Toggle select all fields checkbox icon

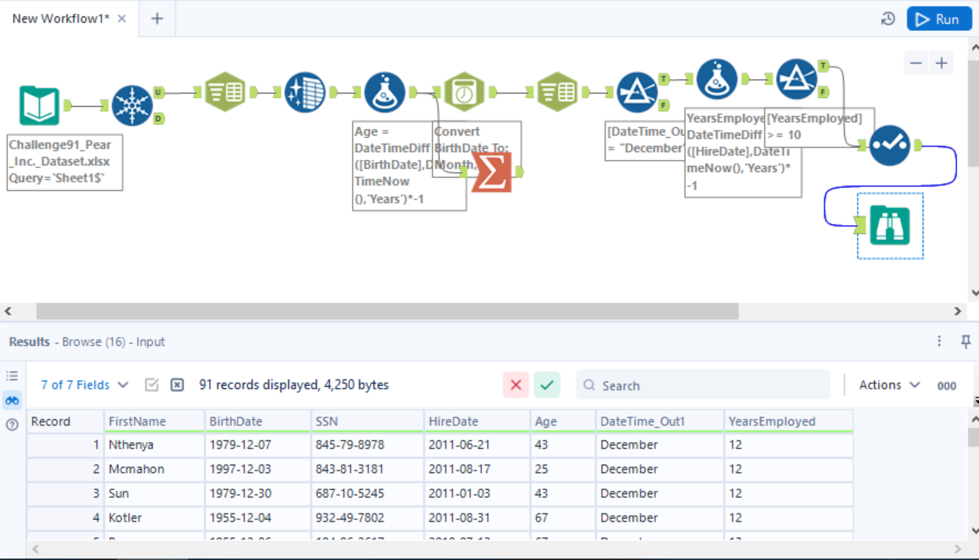point(152,385)
